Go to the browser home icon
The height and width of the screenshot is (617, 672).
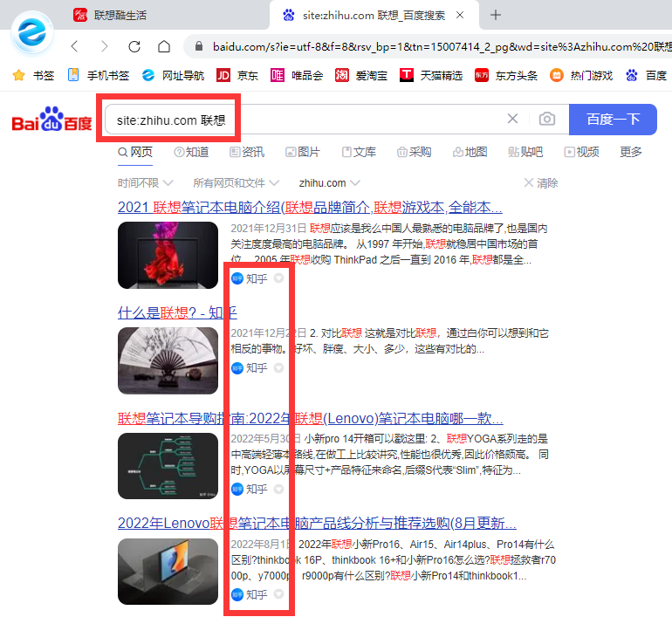click(164, 46)
